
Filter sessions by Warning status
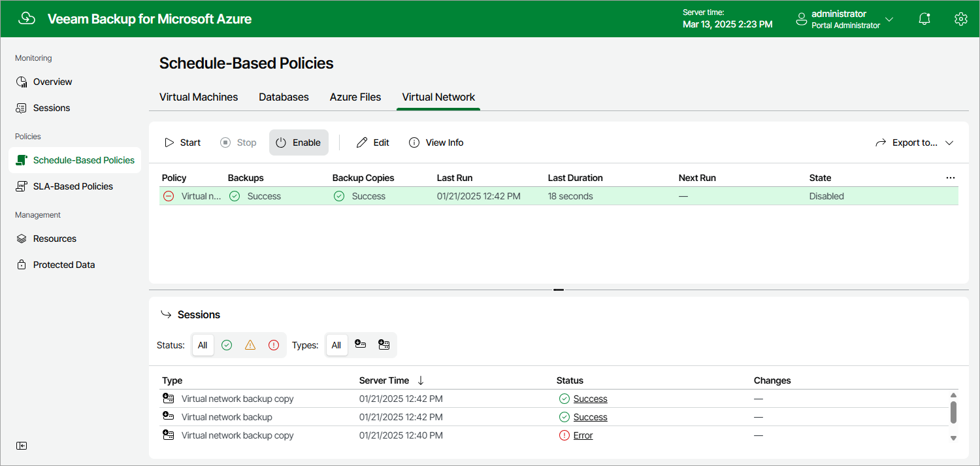tap(250, 345)
